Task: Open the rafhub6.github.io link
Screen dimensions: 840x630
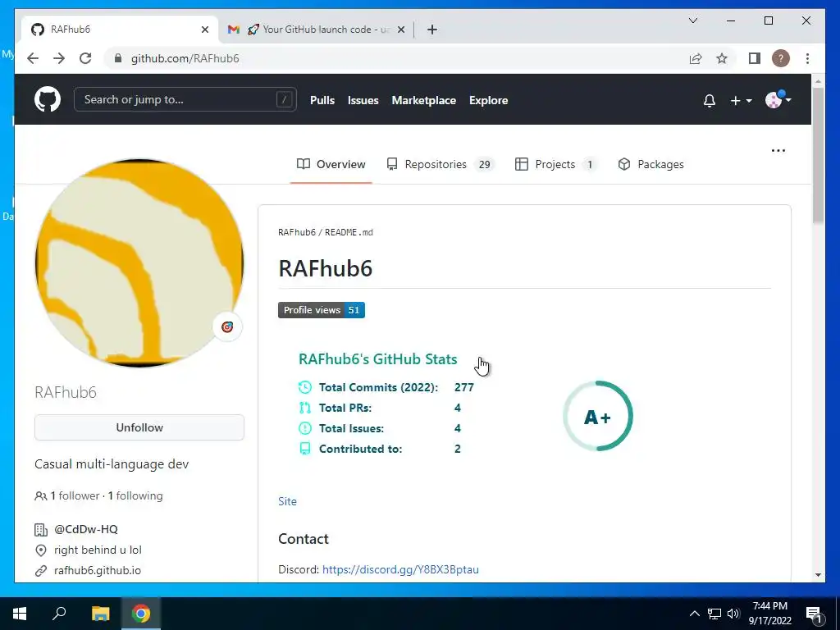Action: pyautogui.click(x=98, y=571)
